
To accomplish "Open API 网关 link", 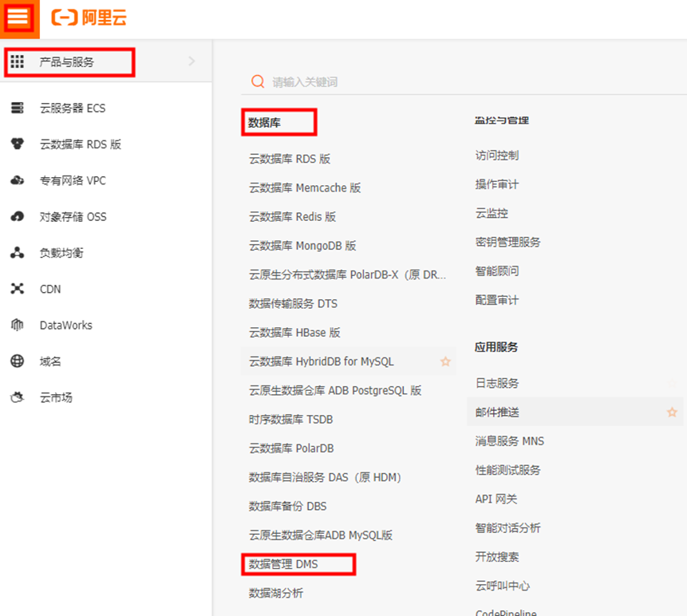I will (x=496, y=499).
